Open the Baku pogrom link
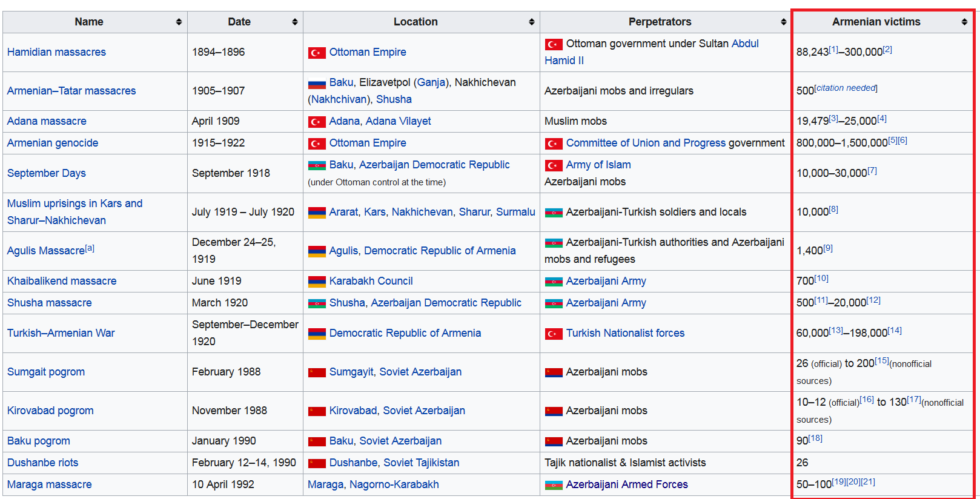This screenshot has height=499, width=980. click(x=39, y=441)
